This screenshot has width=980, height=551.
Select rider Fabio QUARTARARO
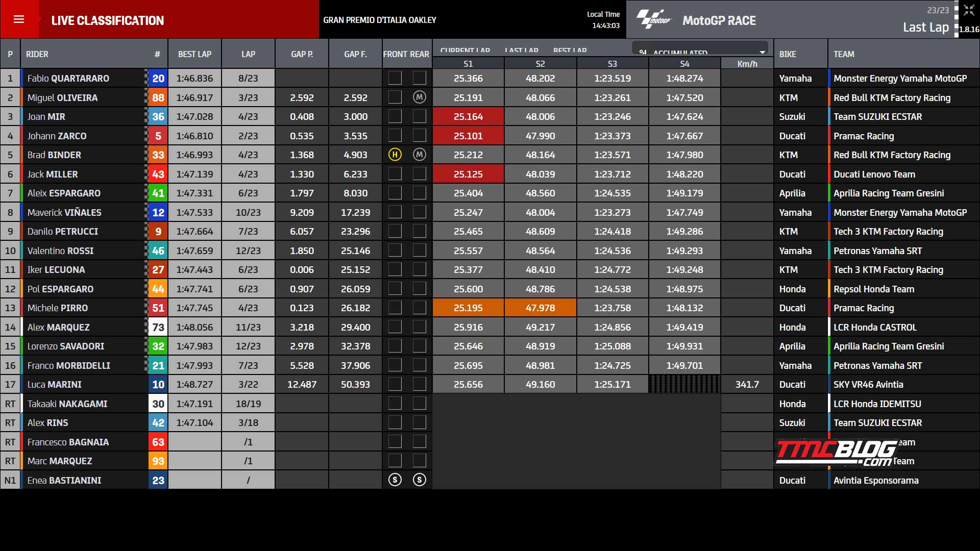point(68,79)
